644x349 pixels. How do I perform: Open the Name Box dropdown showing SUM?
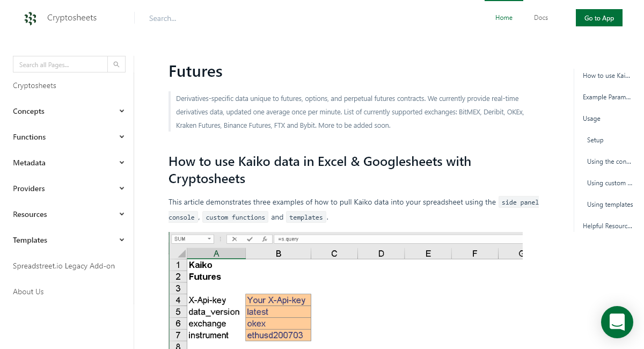(x=209, y=239)
